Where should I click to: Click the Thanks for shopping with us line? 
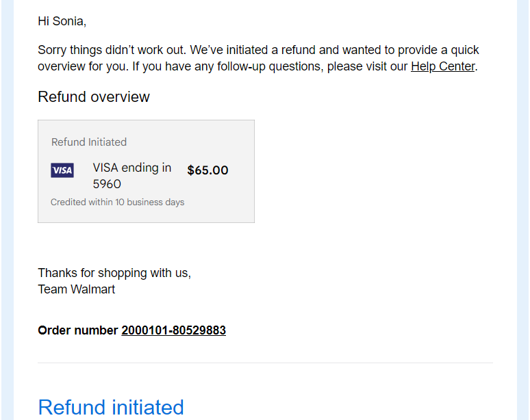(x=114, y=273)
